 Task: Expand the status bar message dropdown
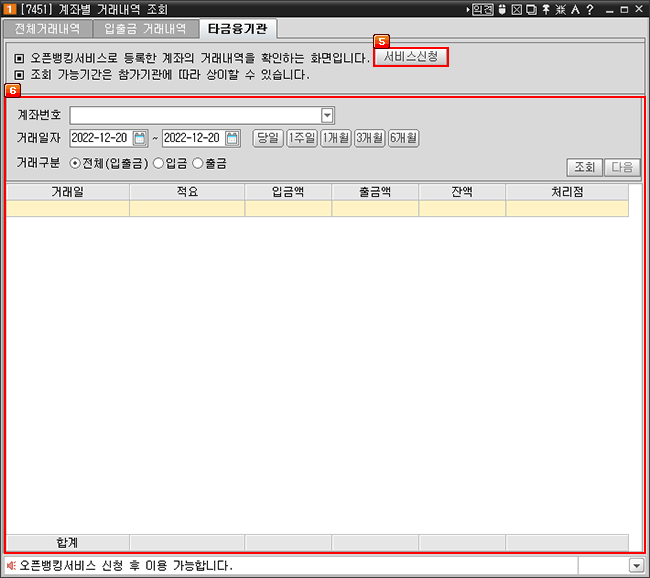(637, 566)
